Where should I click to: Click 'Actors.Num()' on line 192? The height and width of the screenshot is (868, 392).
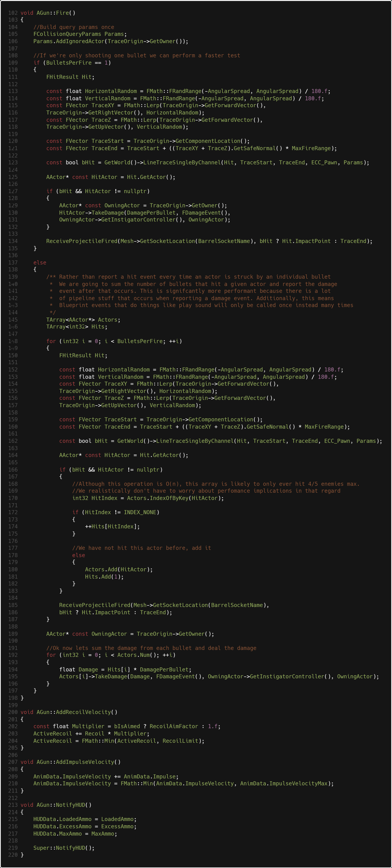point(137,655)
